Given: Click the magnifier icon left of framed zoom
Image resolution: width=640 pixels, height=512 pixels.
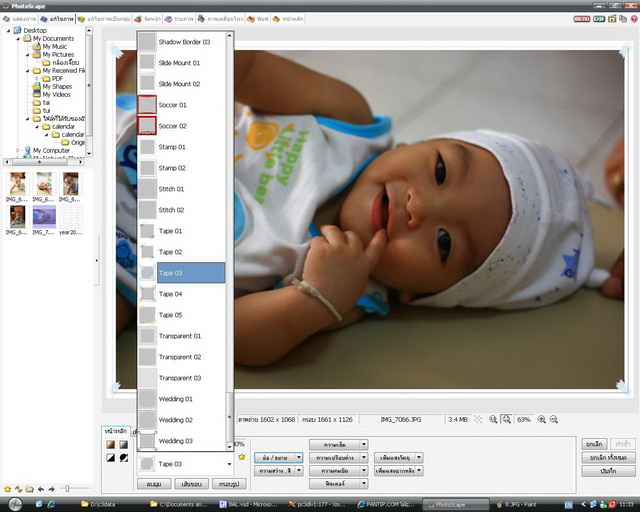Looking at the screenshot, I should click(493, 419).
